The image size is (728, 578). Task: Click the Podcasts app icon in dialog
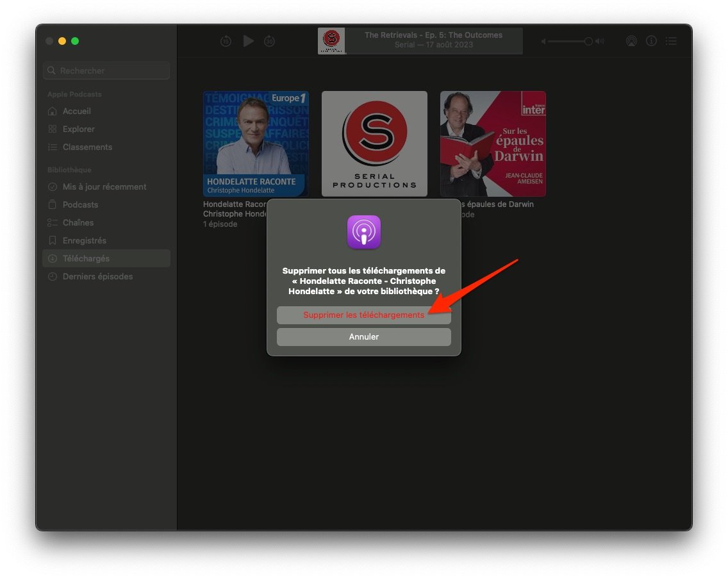364,232
